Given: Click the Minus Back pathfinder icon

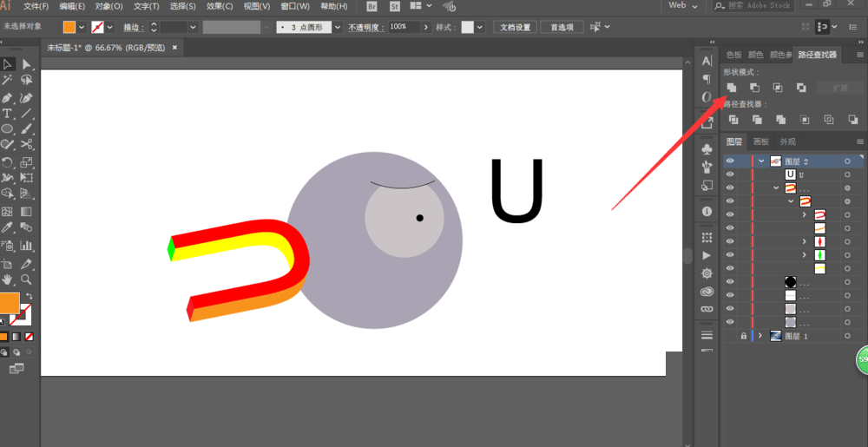Looking at the screenshot, I should click(x=853, y=120).
